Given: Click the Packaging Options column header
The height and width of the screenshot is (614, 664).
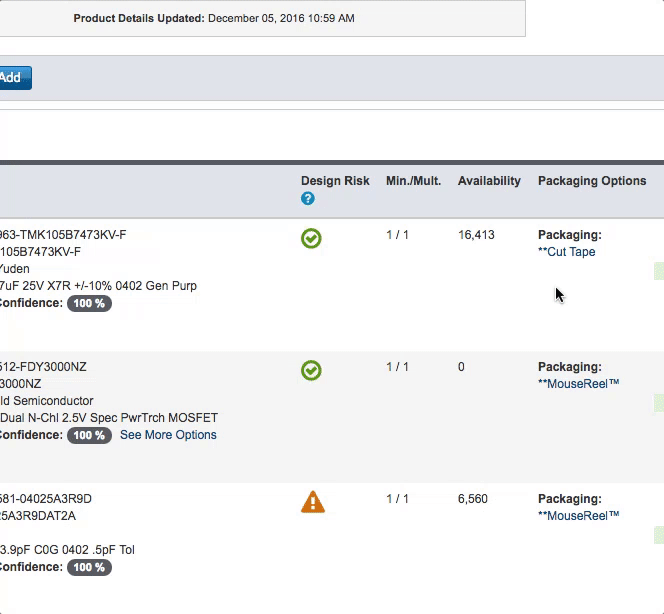Looking at the screenshot, I should (592, 181).
